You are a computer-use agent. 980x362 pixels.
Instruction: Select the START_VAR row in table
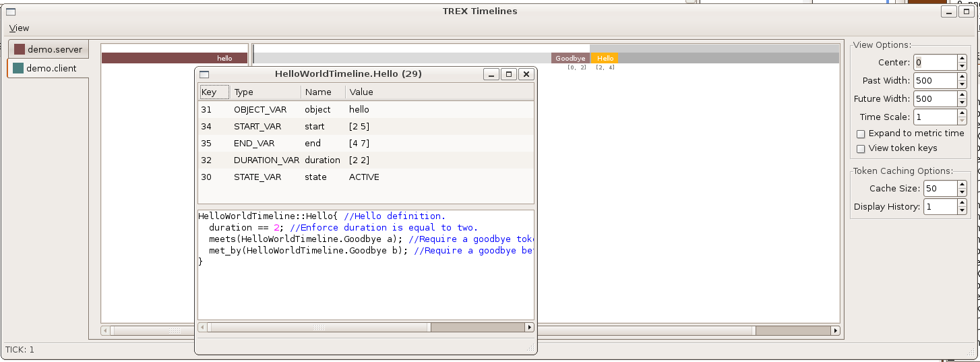coord(366,126)
